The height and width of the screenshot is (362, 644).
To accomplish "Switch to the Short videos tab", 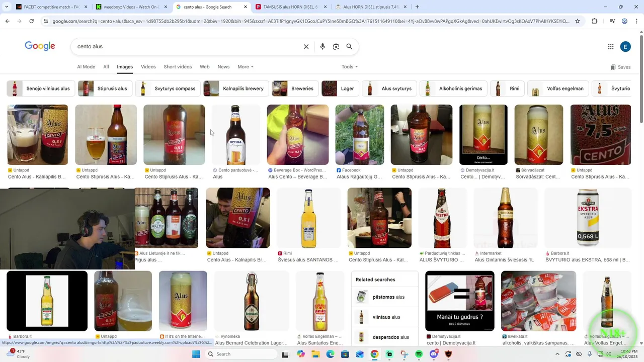I will click(178, 67).
